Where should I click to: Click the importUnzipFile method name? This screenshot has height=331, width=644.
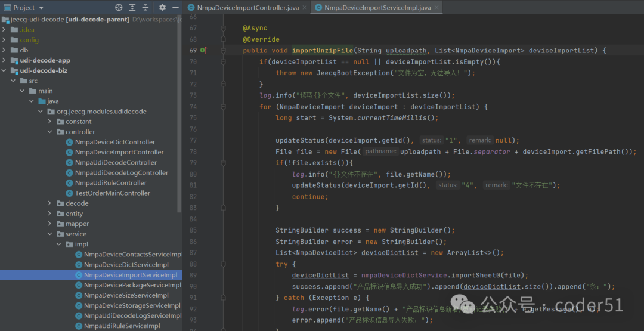(x=323, y=51)
